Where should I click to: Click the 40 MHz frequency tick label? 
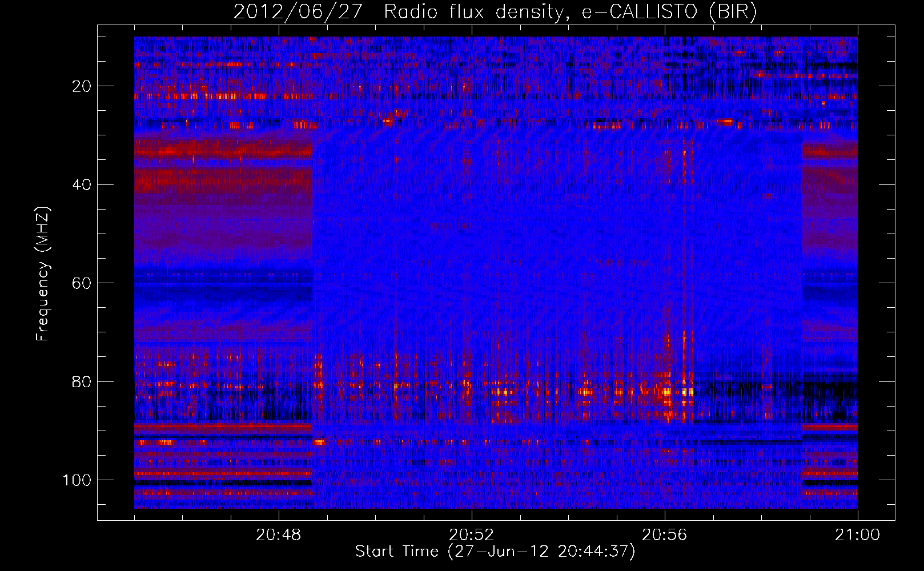click(x=82, y=185)
